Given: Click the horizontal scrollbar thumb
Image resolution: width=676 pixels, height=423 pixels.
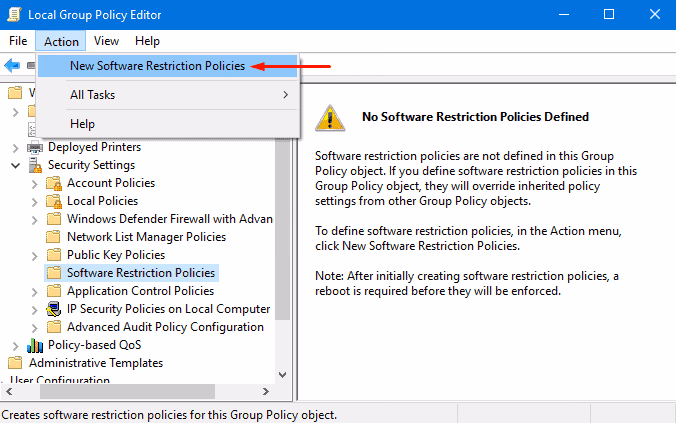Looking at the screenshot, I should [x=127, y=392].
